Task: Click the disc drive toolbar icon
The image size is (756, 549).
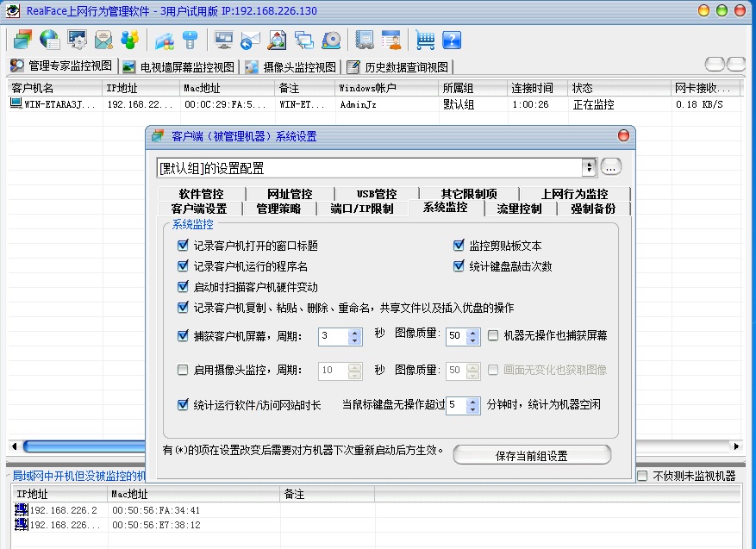Action: 332,41
